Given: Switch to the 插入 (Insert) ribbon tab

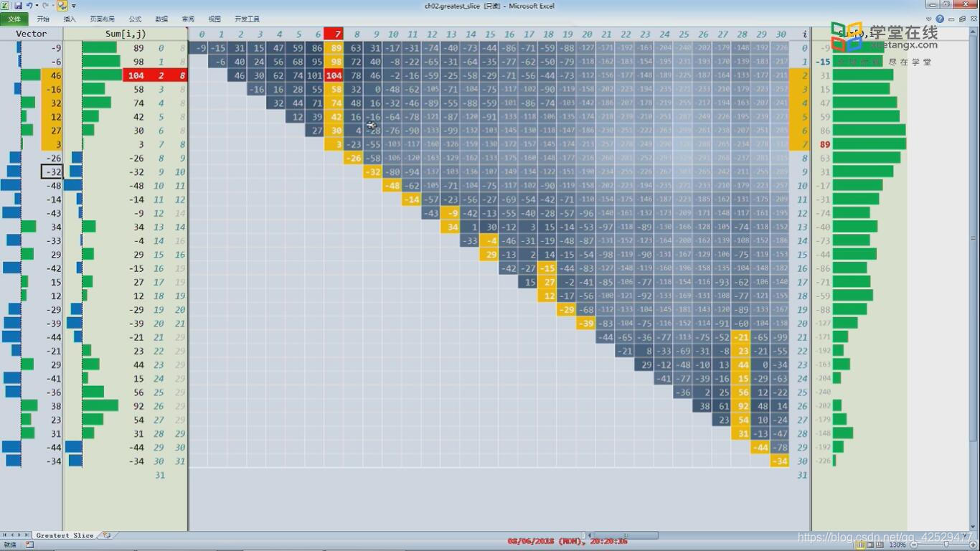Looking at the screenshot, I should point(70,19).
